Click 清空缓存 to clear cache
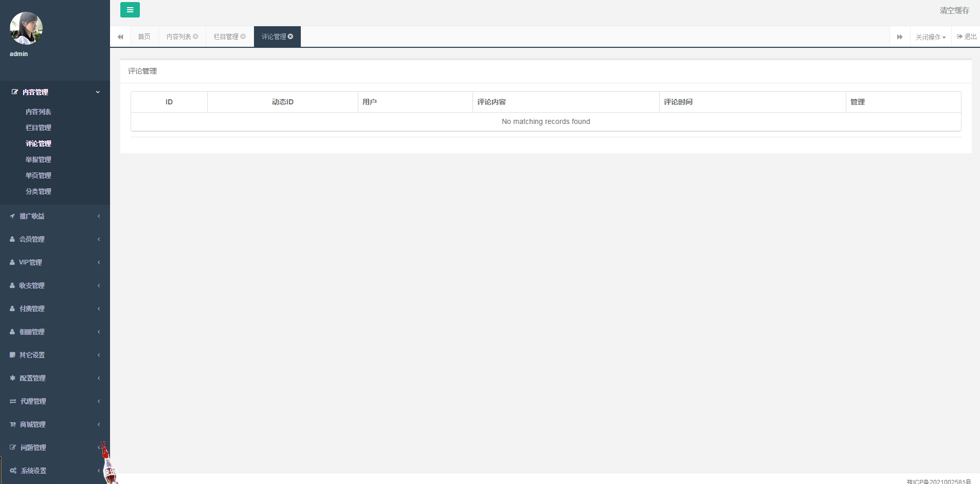Image resolution: width=980 pixels, height=484 pixels. click(954, 10)
